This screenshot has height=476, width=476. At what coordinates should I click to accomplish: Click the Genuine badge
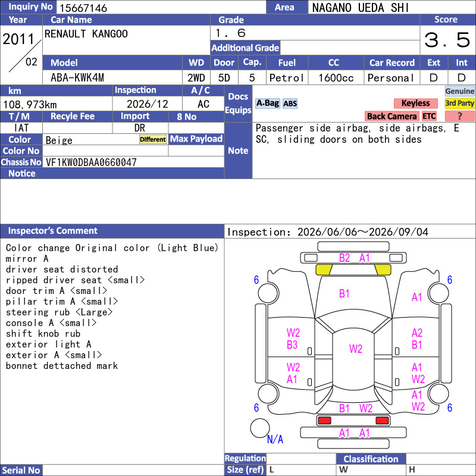coord(459,91)
